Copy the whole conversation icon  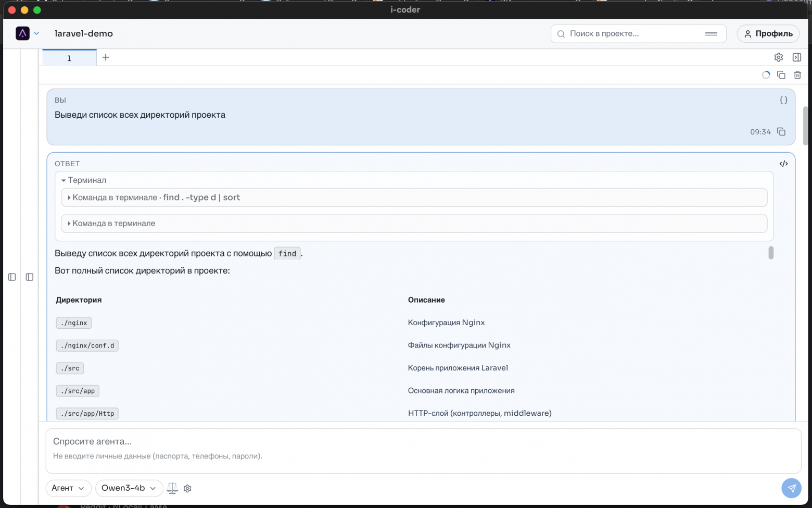point(781,75)
